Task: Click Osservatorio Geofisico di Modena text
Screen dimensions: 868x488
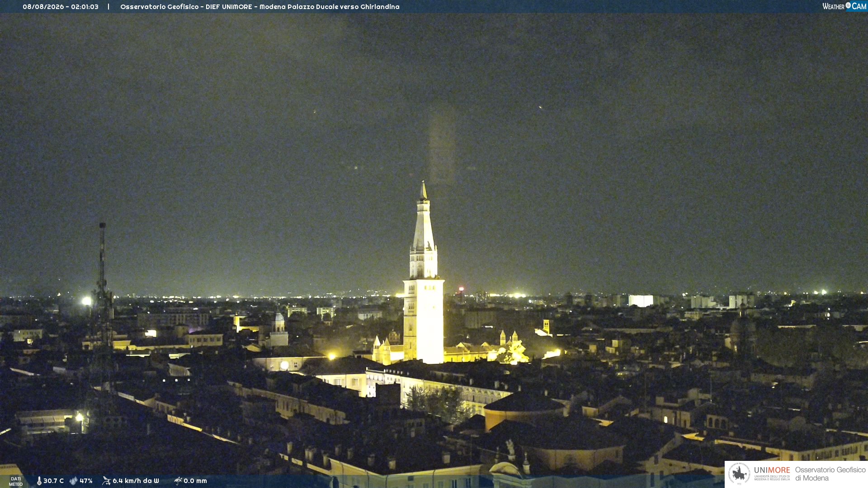Action: pyautogui.click(x=830, y=474)
